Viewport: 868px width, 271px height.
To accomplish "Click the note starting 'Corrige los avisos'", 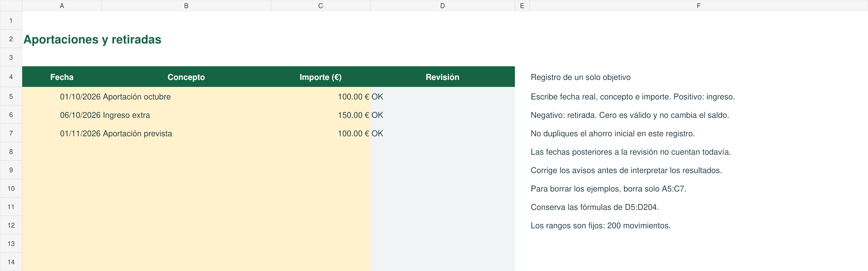I will (626, 170).
